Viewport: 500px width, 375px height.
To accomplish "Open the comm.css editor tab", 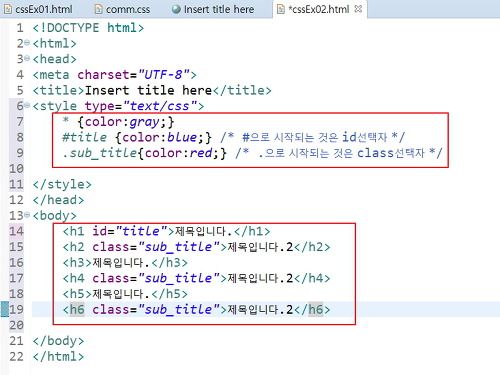I will 122,9.
